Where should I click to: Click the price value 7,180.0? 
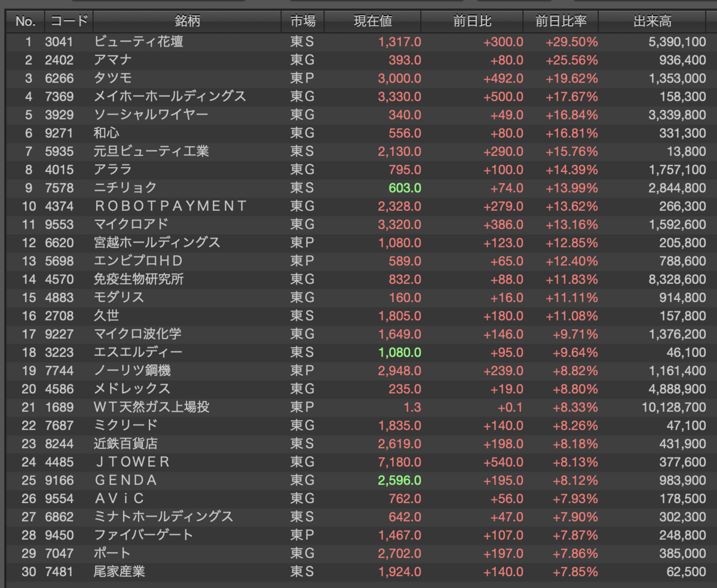point(399,462)
